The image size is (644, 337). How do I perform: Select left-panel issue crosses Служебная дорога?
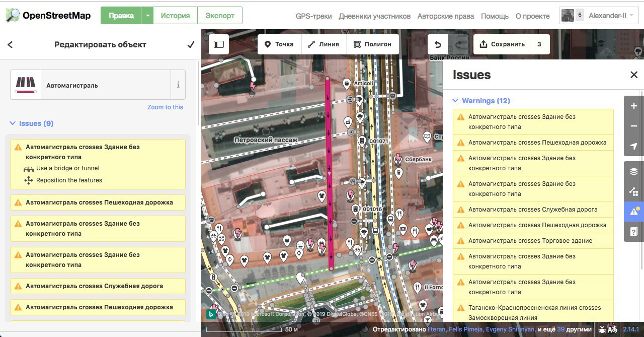pyautogui.click(x=98, y=286)
